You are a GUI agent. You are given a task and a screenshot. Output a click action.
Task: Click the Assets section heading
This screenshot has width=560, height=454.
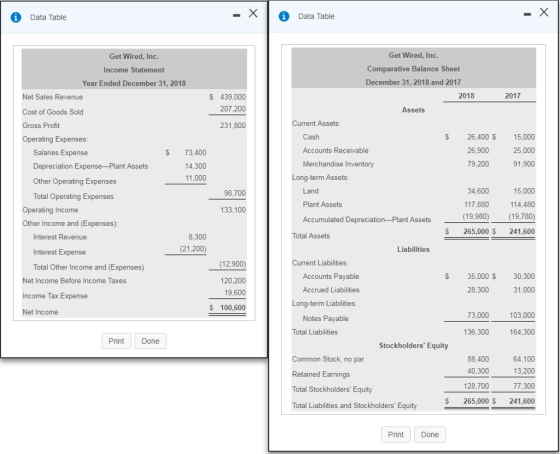413,110
